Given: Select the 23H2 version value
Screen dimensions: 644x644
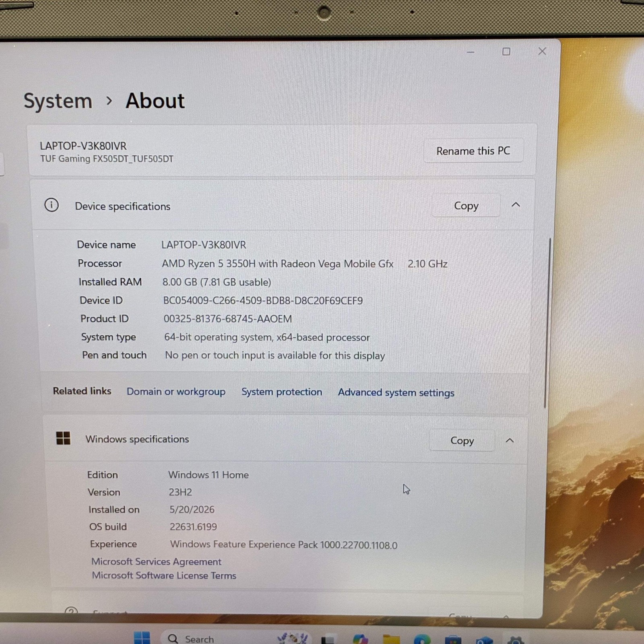Looking at the screenshot, I should click(x=180, y=492).
